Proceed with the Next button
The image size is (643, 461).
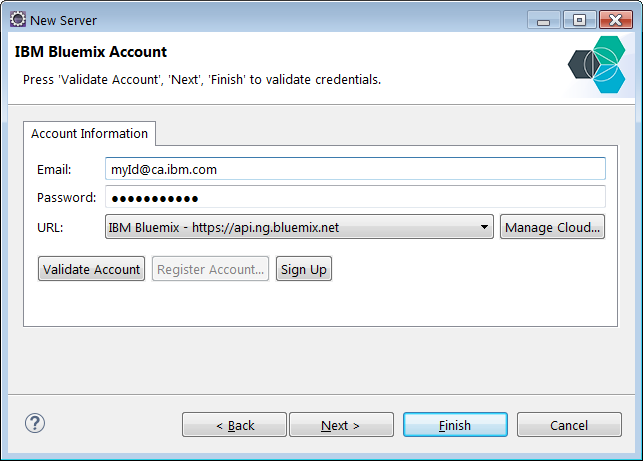tap(341, 425)
